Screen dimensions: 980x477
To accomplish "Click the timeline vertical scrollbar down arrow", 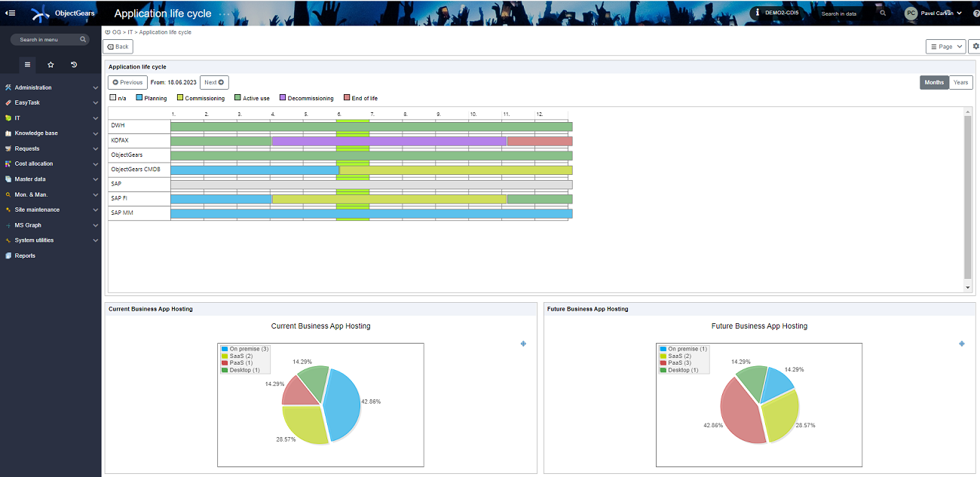I will [968, 287].
